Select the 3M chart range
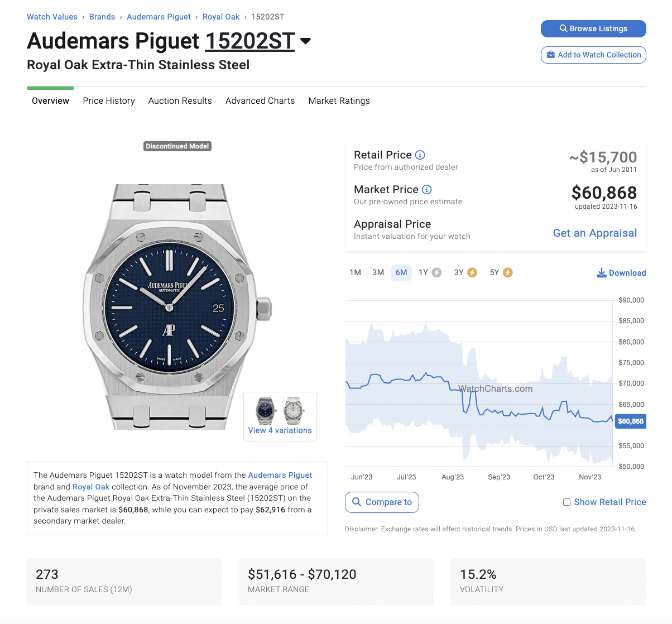Image resolution: width=672 pixels, height=624 pixels. 378,272
